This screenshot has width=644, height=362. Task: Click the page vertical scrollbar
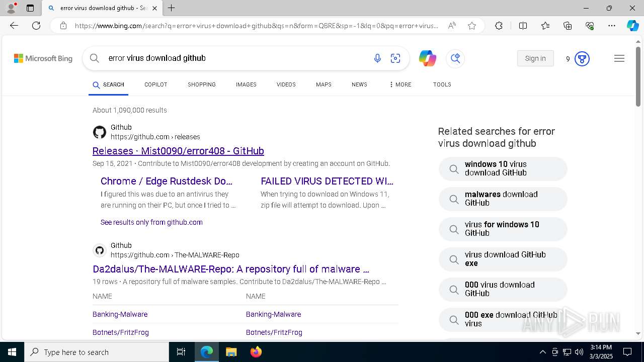point(638,75)
